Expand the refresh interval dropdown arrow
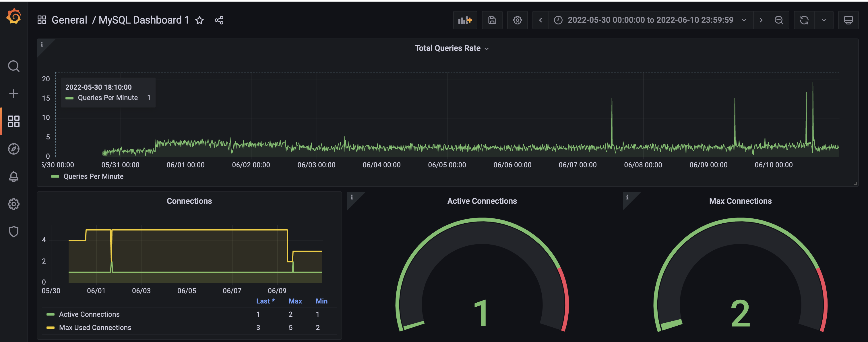This screenshot has height=342, width=868. pyautogui.click(x=824, y=20)
